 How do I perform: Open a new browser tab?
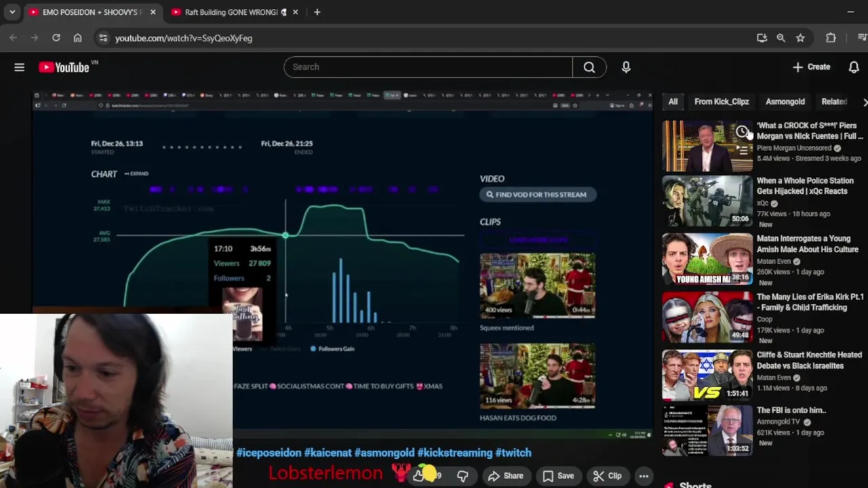coord(317,12)
